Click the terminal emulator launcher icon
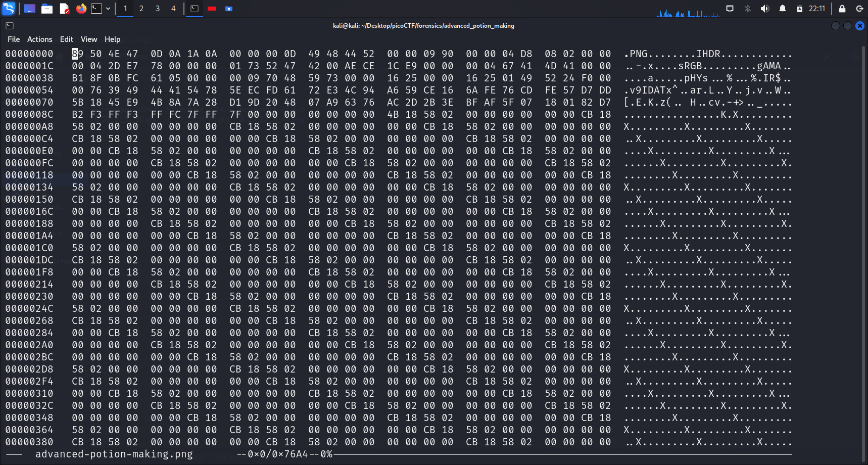The width and height of the screenshot is (868, 465). (97, 9)
